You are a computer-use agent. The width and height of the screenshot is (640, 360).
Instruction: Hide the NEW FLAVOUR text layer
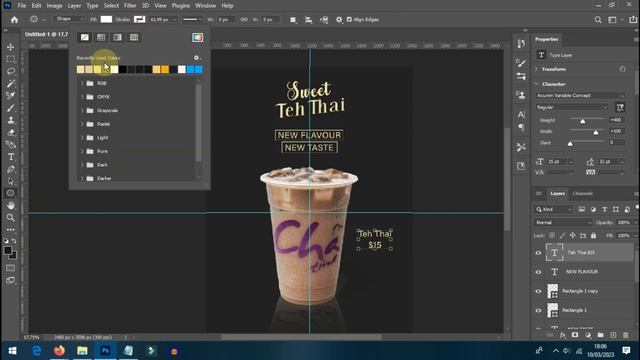[538, 272]
